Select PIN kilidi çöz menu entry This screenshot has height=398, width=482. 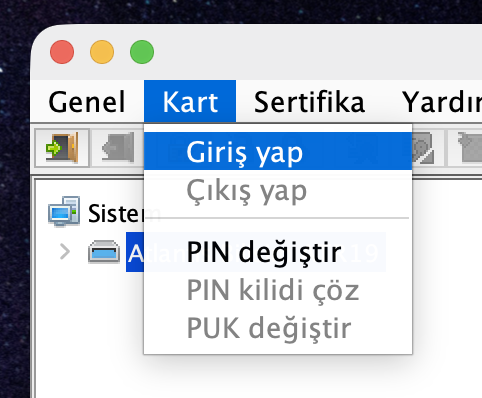click(278, 290)
